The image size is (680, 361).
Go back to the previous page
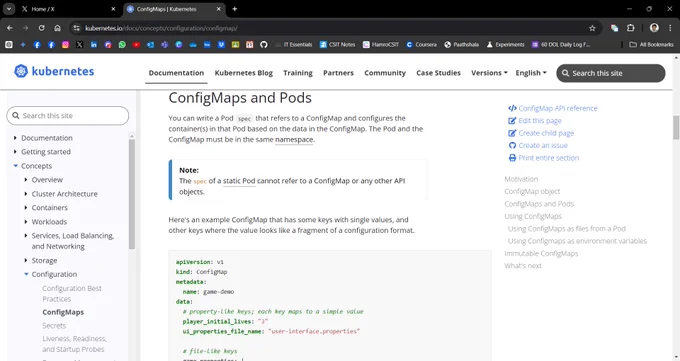pyautogui.click(x=10, y=28)
